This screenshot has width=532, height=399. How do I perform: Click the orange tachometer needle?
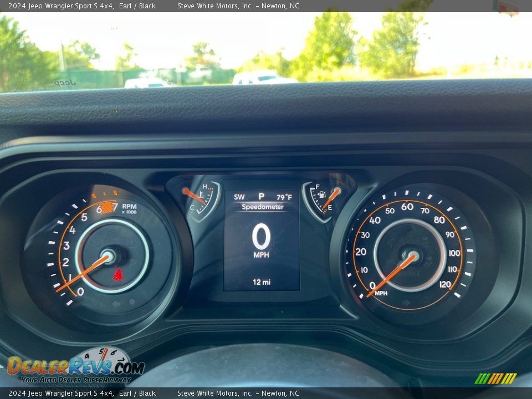point(84,273)
